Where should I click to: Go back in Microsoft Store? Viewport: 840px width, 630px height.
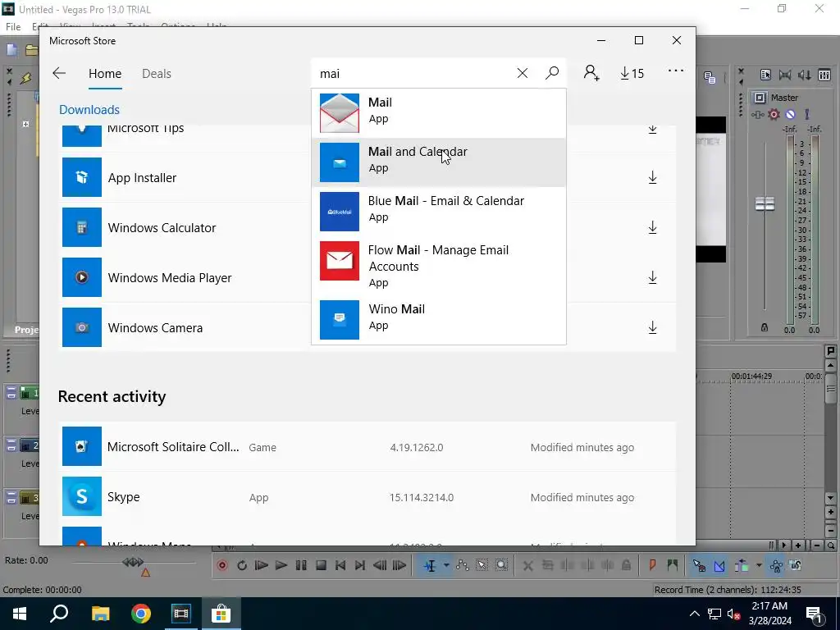[59, 73]
